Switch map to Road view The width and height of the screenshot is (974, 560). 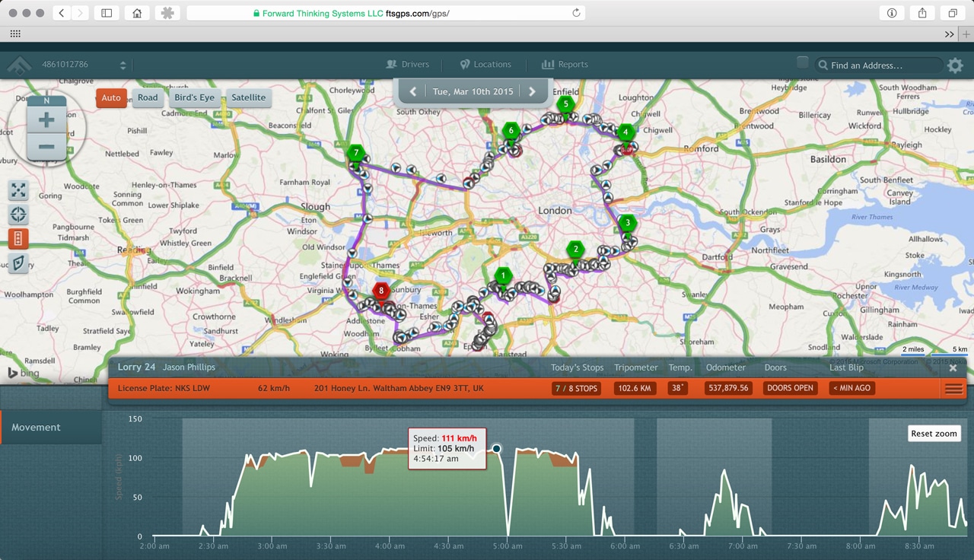pyautogui.click(x=148, y=98)
